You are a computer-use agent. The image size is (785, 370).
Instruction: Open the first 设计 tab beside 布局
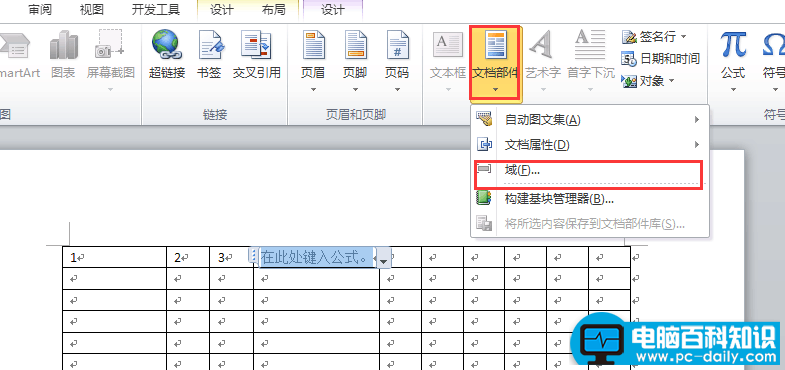coord(222,10)
